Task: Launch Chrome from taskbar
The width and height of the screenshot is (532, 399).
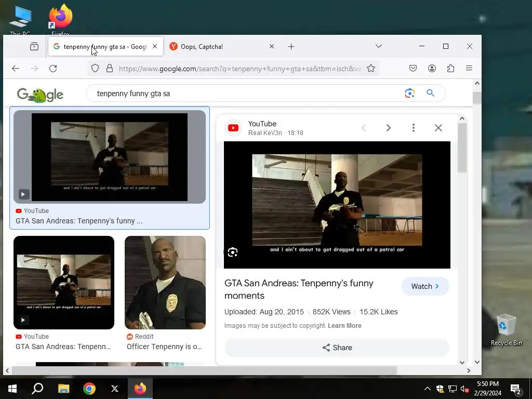Action: pos(89,389)
